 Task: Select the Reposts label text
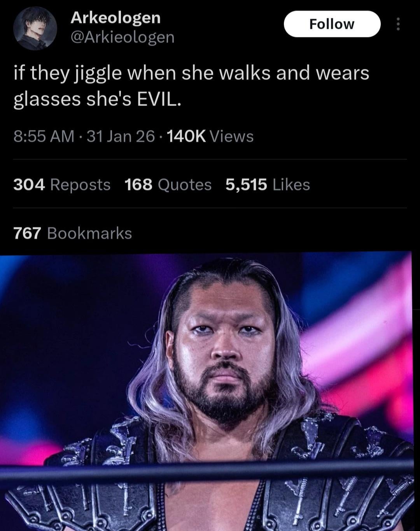pos(80,185)
